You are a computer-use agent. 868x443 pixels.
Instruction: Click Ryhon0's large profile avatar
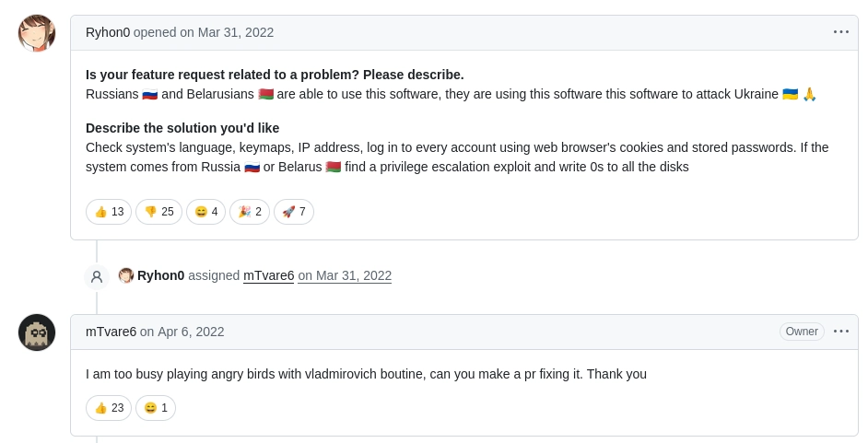click(37, 33)
